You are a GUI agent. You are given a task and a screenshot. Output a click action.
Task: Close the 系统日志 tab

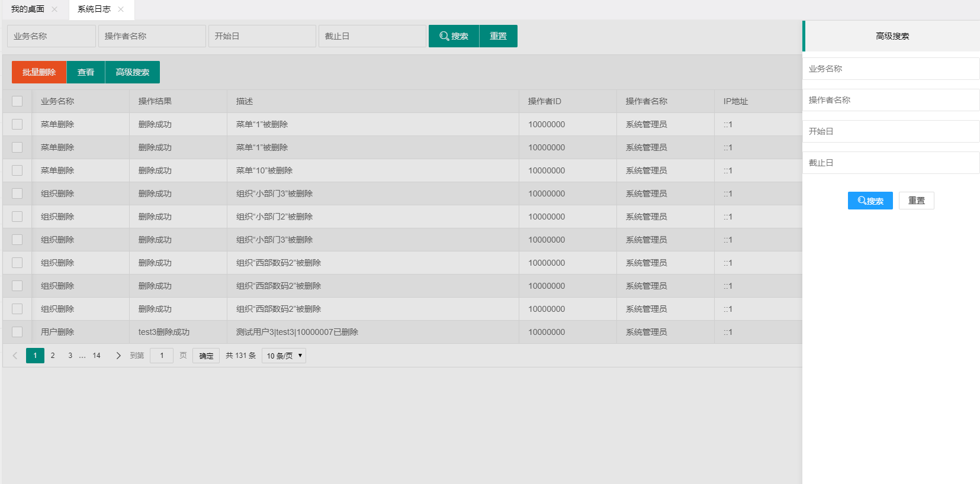121,9
